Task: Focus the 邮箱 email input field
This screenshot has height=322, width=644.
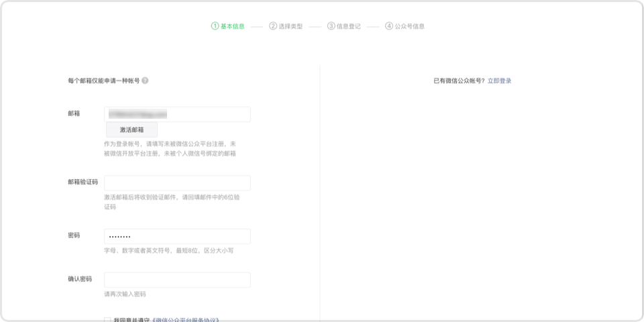Action: pyautogui.click(x=177, y=114)
